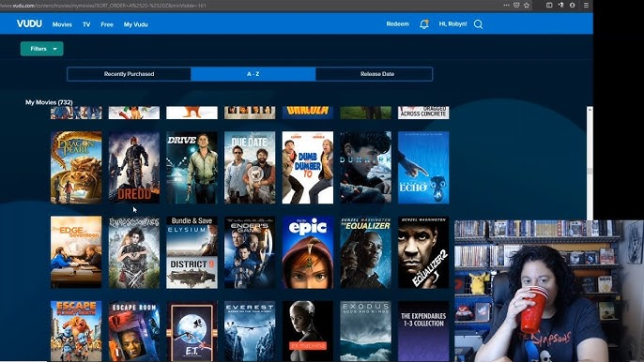Open the page actions ellipsis icon
Viewport: 644px width, 362px height.
[506, 6]
